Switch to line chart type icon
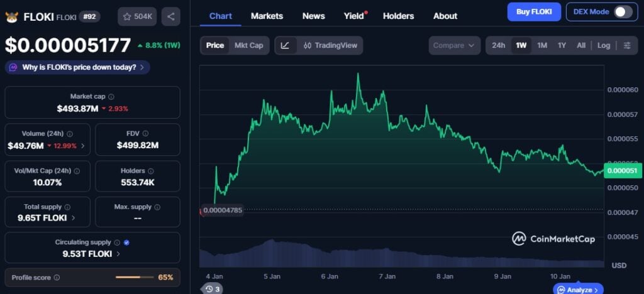 (286, 45)
